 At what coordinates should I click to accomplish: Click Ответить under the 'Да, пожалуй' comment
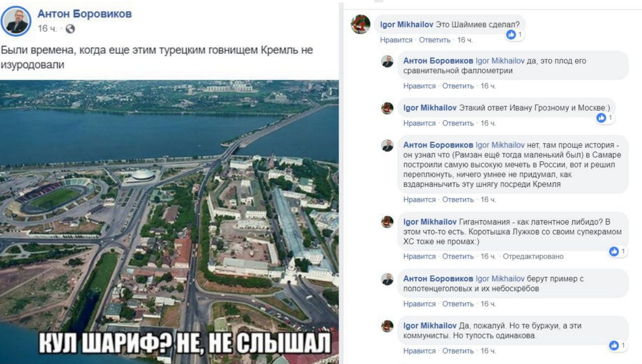[x=458, y=351]
